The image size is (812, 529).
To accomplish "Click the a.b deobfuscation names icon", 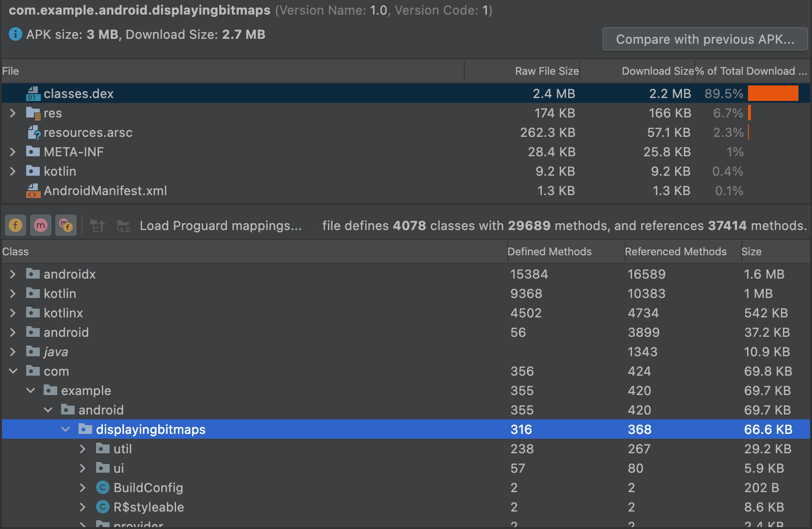I will tap(123, 225).
